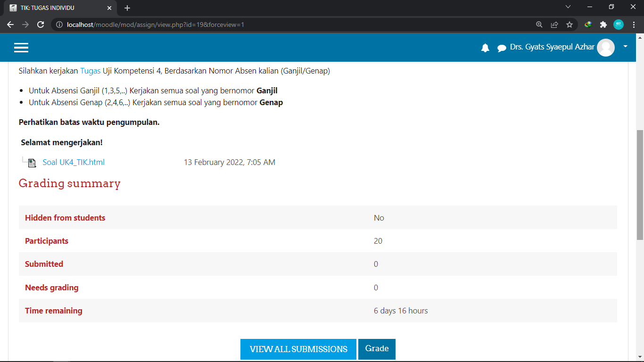Open the tab search chevron
This screenshot has height=362, width=644.
(x=568, y=7)
